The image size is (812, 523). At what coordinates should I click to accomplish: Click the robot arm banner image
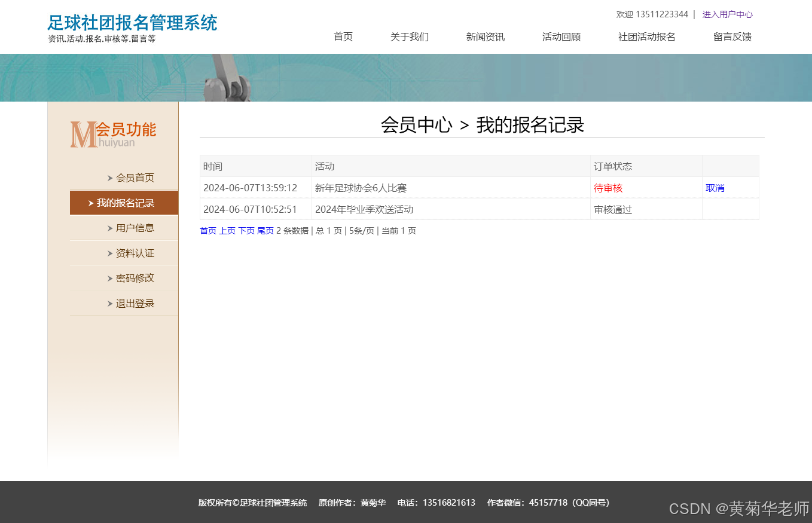[227, 78]
